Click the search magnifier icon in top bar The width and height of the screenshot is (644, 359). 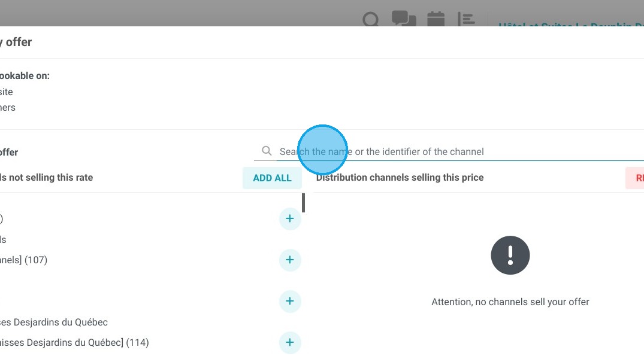click(x=370, y=19)
